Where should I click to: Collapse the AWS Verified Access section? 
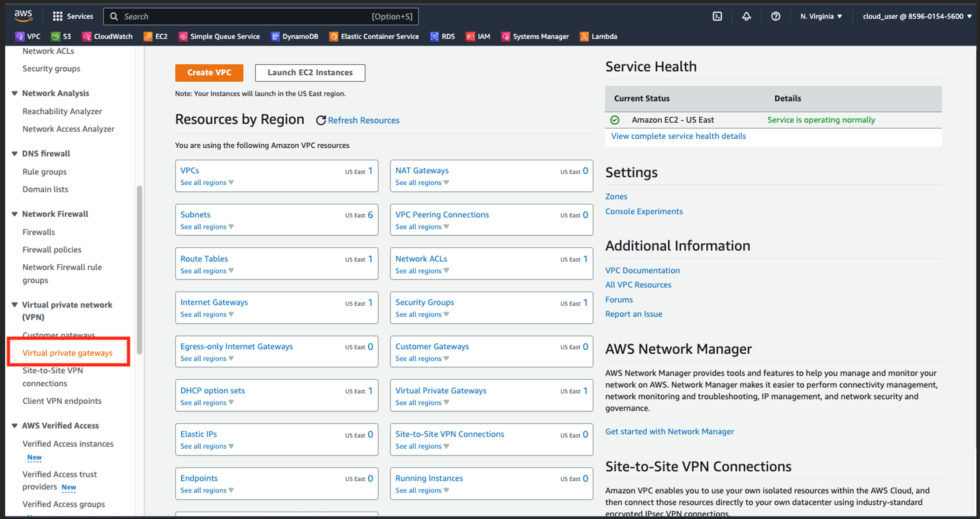point(15,425)
